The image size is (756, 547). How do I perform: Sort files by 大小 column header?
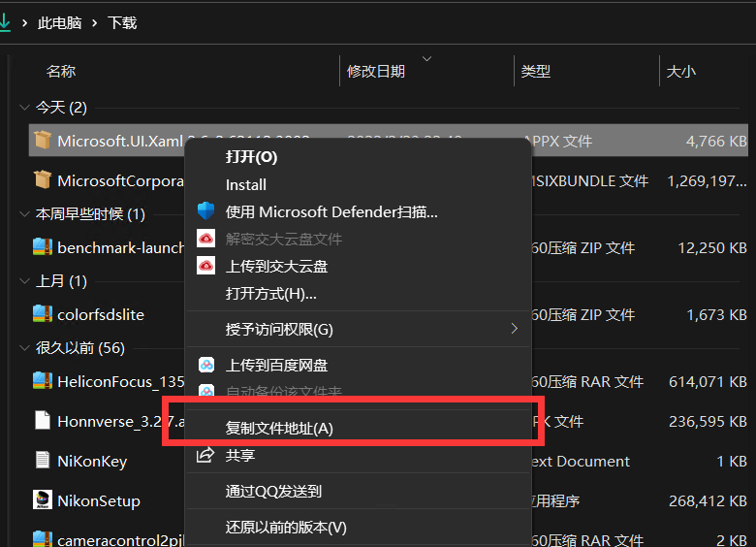[680, 71]
